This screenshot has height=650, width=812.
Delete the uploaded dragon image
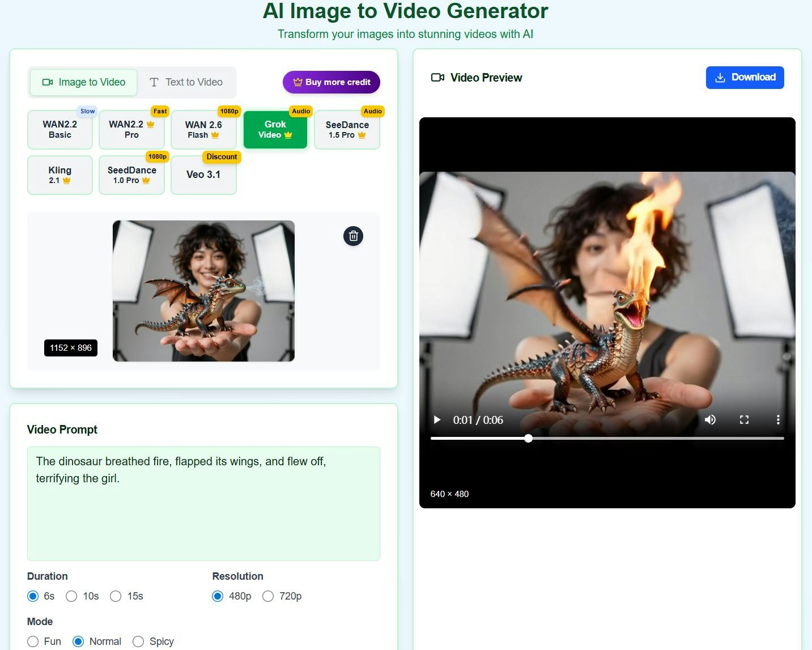353,236
